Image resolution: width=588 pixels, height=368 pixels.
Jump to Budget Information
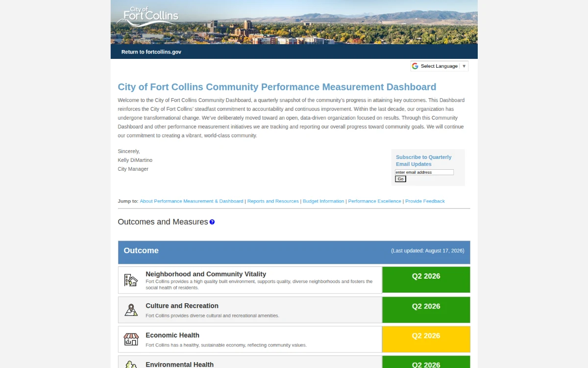[x=323, y=201]
